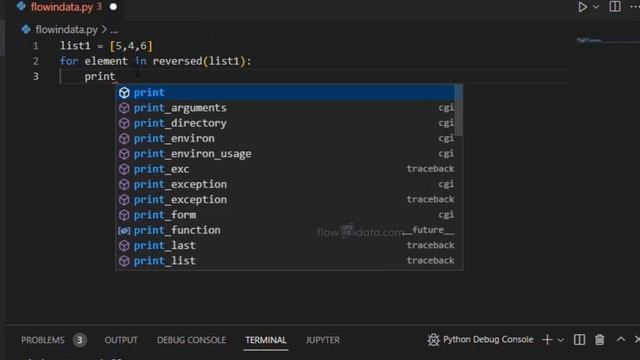Screen dimensions: 640x360
Task: Choose the print suggestion
Action: click(x=285, y=93)
